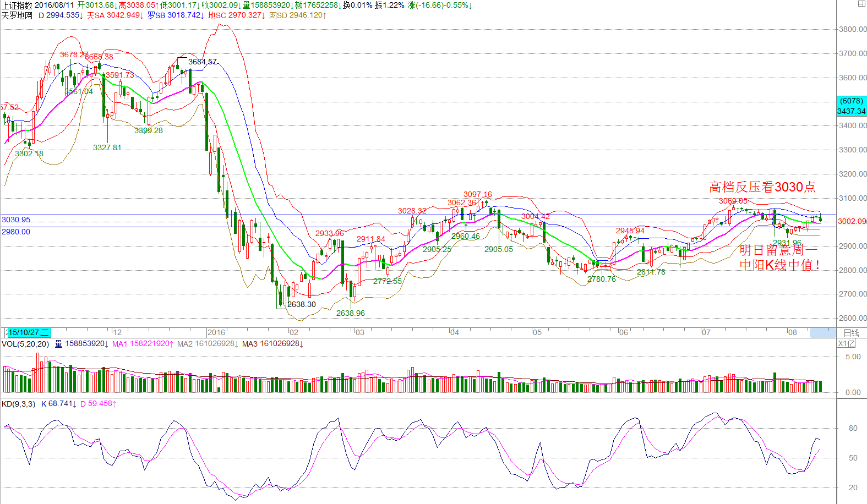Click the 涨(-16.66)-0.55% change value
867x504 pixels.
tap(439, 5)
